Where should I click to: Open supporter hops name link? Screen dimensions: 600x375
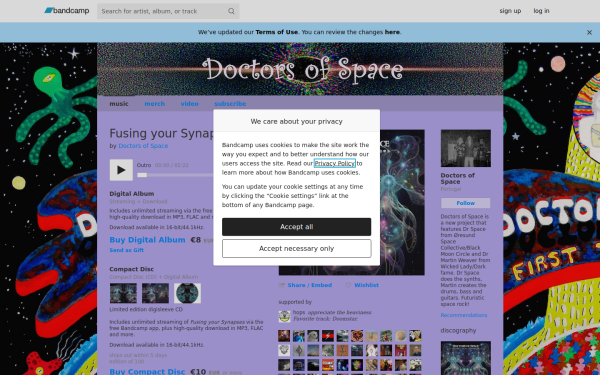pos(299,313)
